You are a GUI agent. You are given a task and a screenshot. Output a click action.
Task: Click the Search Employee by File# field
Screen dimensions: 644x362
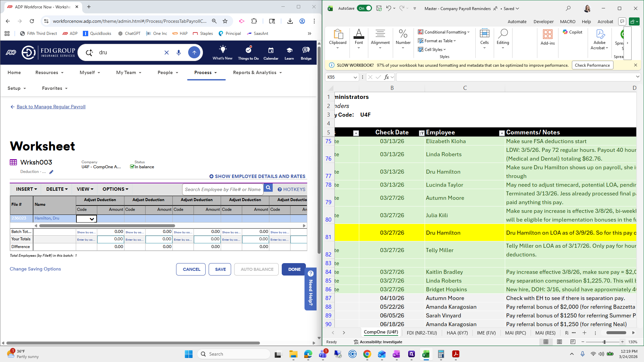(223, 189)
